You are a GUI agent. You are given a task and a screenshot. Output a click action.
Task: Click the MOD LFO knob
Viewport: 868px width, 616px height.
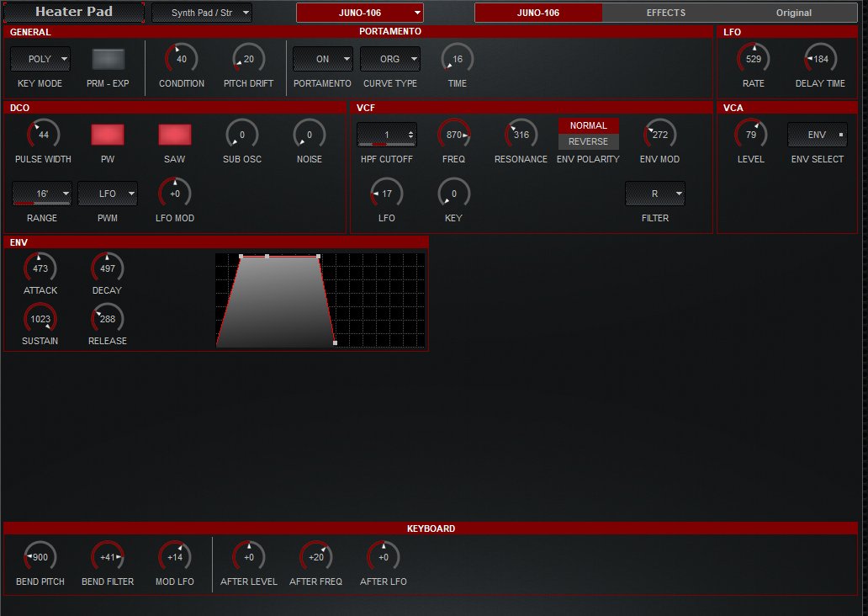[175, 557]
